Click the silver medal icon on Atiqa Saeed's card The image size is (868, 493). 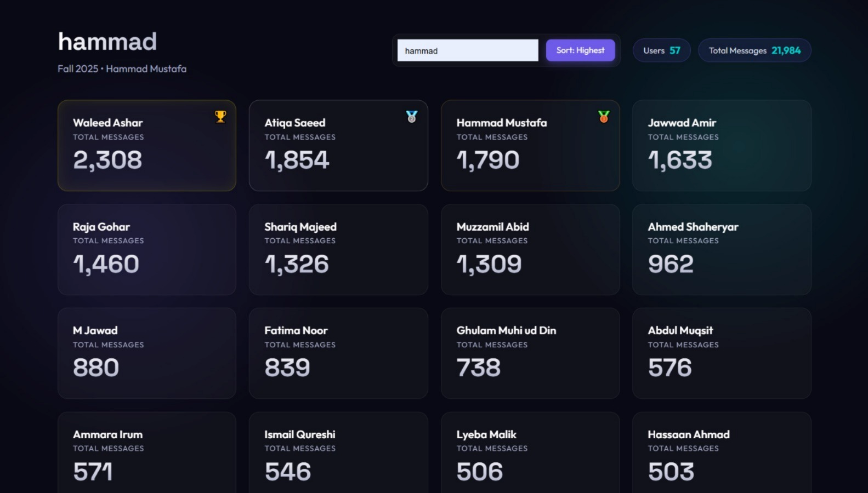tap(412, 117)
